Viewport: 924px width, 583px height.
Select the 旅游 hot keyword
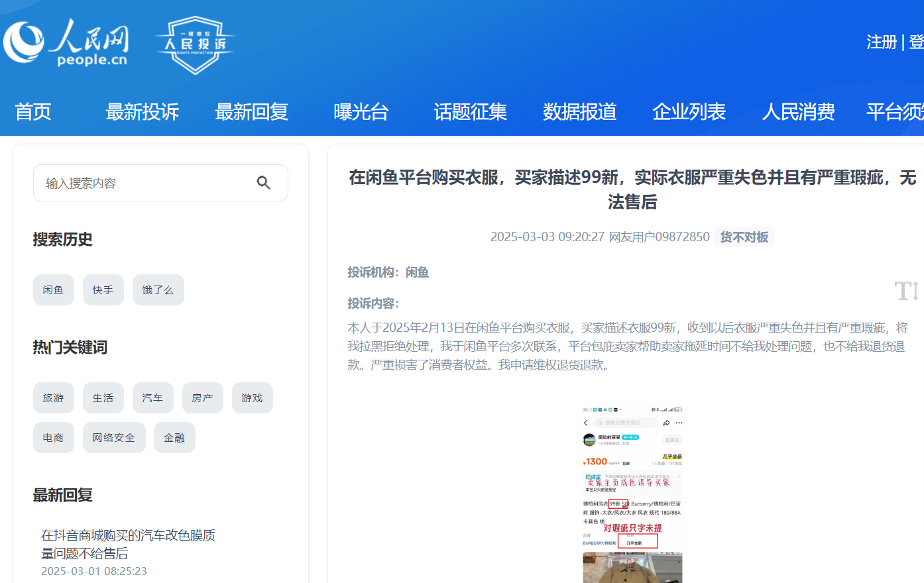click(x=54, y=398)
